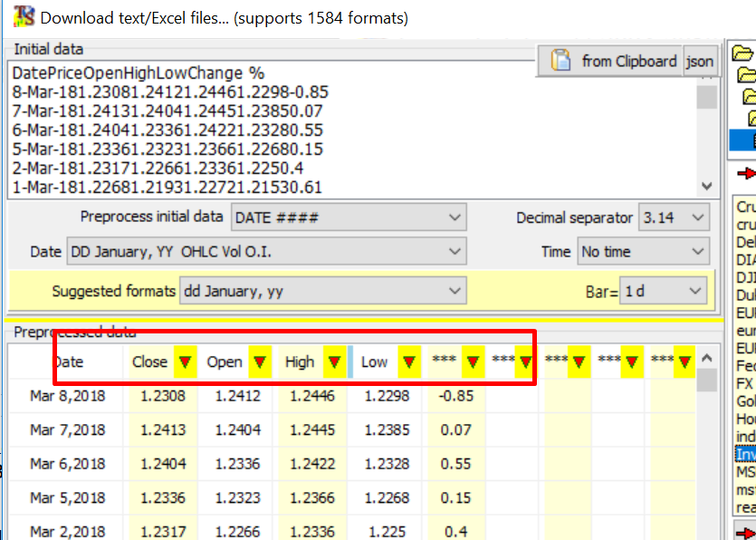
Task: Click the top folder icon in right panel
Action: click(742, 53)
